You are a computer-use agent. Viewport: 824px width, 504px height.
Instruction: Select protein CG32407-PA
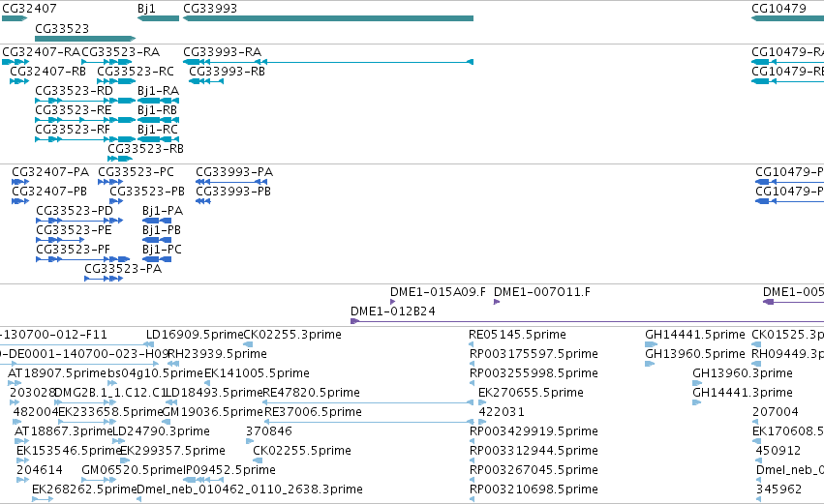tap(20, 182)
